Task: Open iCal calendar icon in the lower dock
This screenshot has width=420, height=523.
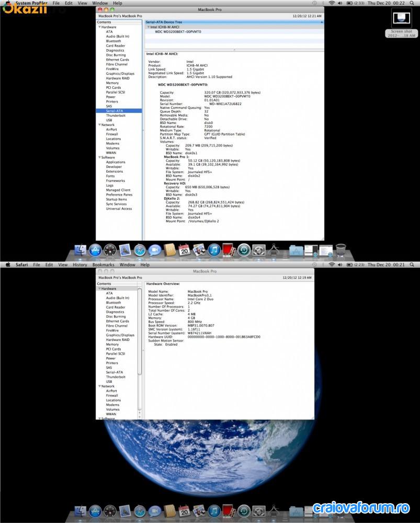Action: [184, 511]
